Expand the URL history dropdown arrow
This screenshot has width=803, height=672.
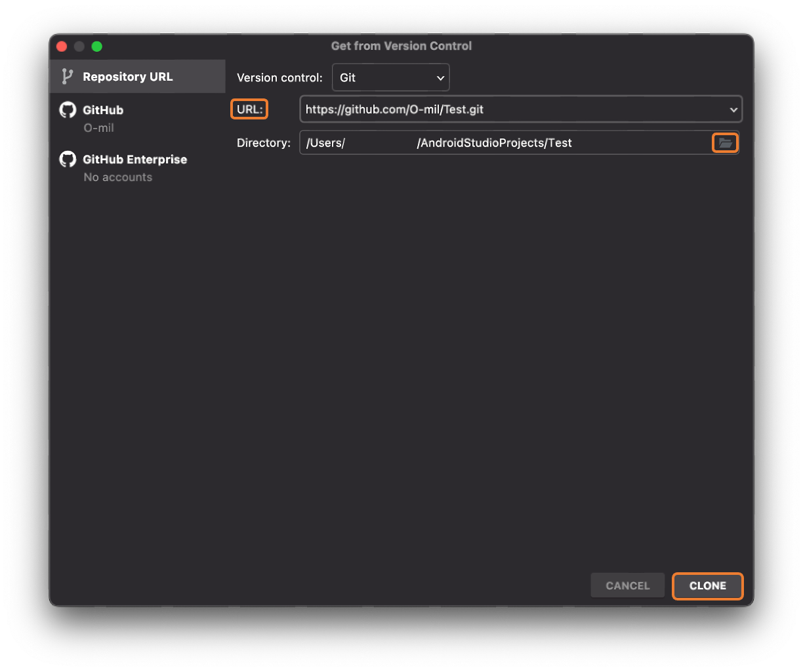pyautogui.click(x=733, y=110)
